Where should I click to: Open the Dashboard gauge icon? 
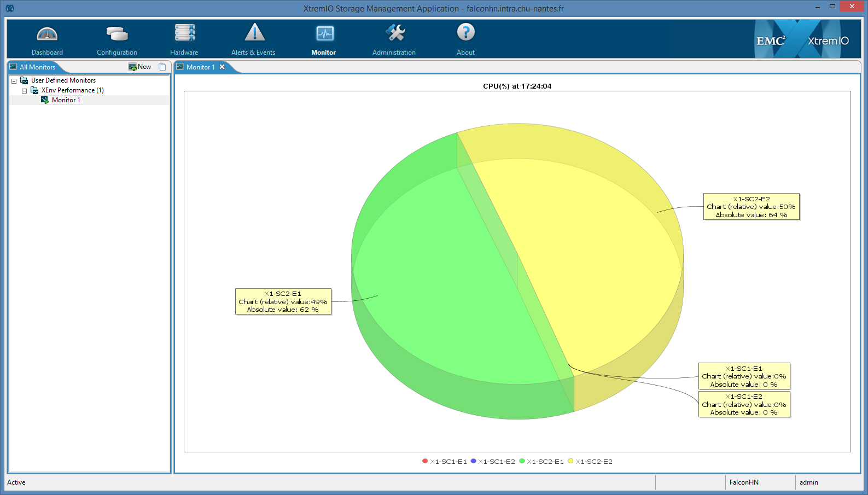(x=47, y=34)
